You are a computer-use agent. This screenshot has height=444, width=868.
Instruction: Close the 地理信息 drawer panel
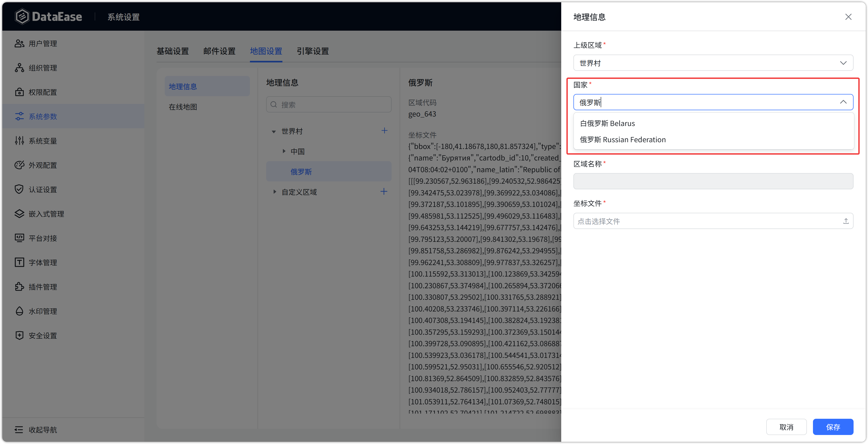click(x=848, y=17)
